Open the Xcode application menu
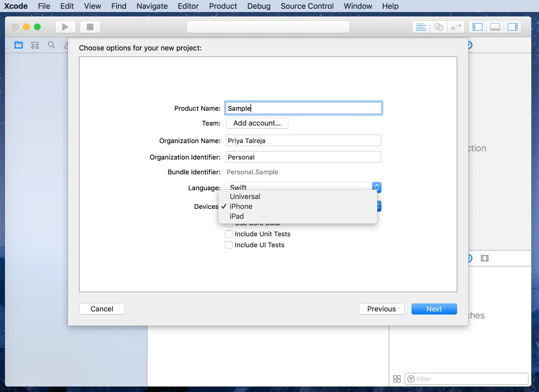This screenshot has width=539, height=392. (x=16, y=6)
